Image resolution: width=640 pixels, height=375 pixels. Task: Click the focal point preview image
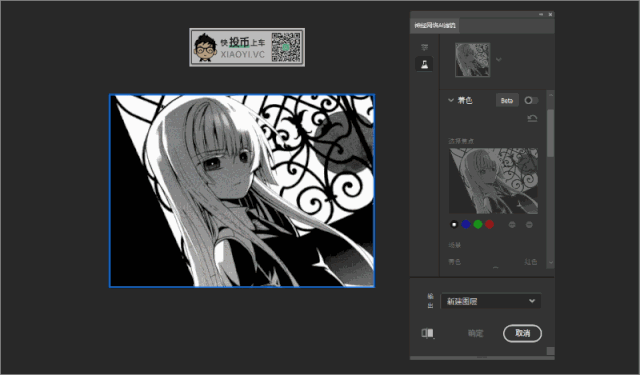493,181
